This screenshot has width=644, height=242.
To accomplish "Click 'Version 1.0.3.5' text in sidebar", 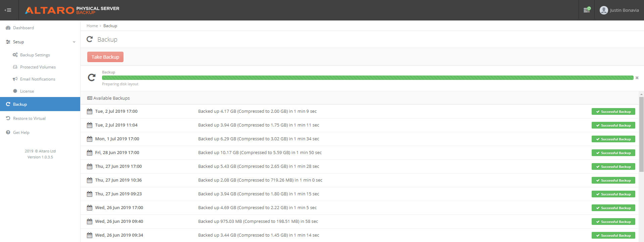I will click(40, 157).
